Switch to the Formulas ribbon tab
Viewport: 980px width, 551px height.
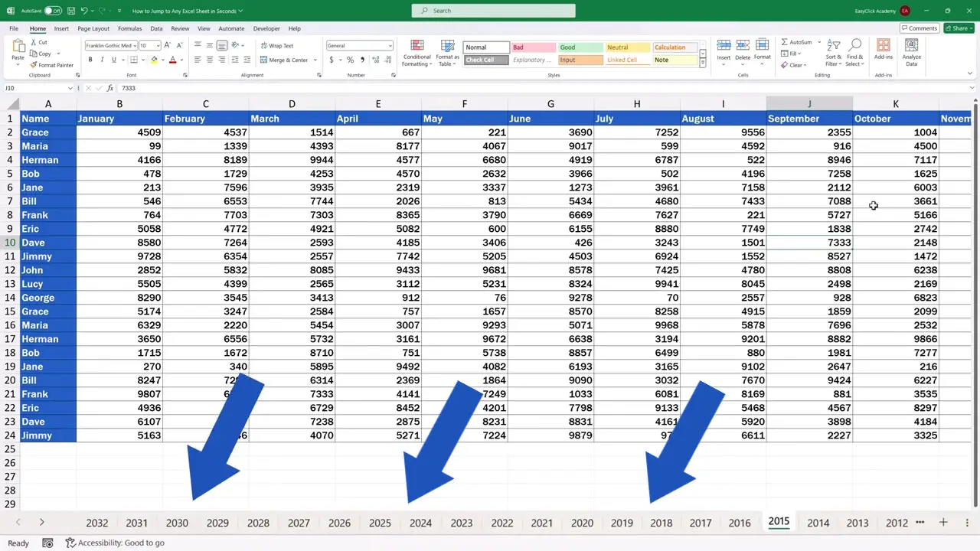pyautogui.click(x=129, y=28)
